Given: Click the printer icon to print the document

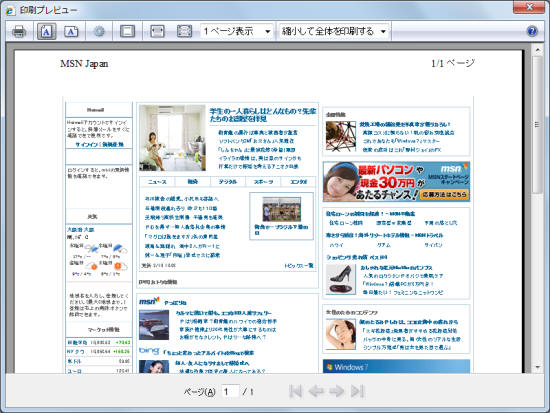Looking at the screenshot, I should tap(19, 32).
